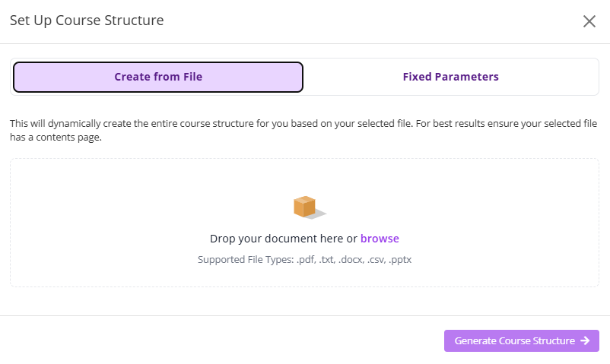Click the description paragraph about contents page
Image resolution: width=610 pixels, height=364 pixels.
303,130
